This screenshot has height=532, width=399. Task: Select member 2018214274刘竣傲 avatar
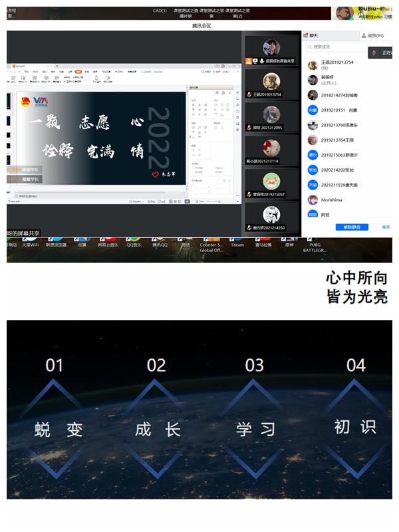pos(313,95)
